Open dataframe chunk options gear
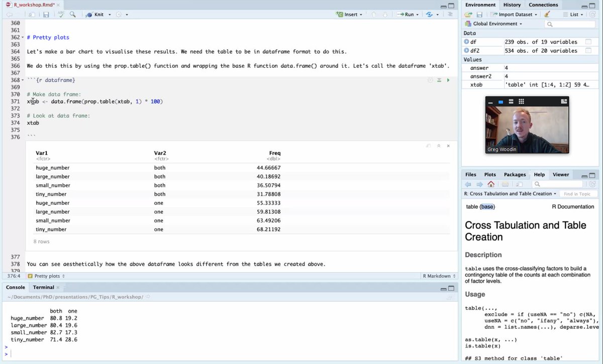This screenshot has width=603, height=364. point(430,80)
